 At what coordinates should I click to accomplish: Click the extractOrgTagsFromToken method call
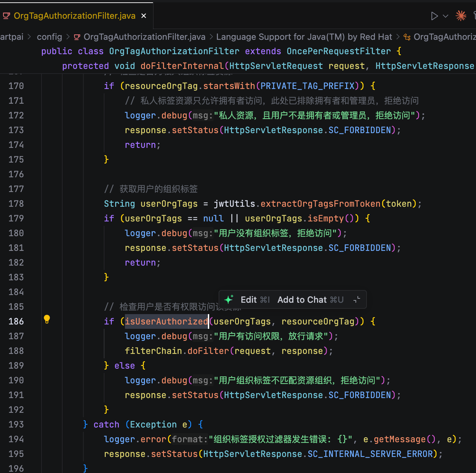click(320, 204)
